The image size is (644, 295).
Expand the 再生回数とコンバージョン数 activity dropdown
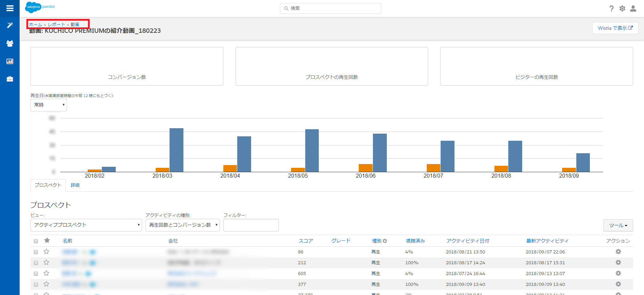pos(183,225)
